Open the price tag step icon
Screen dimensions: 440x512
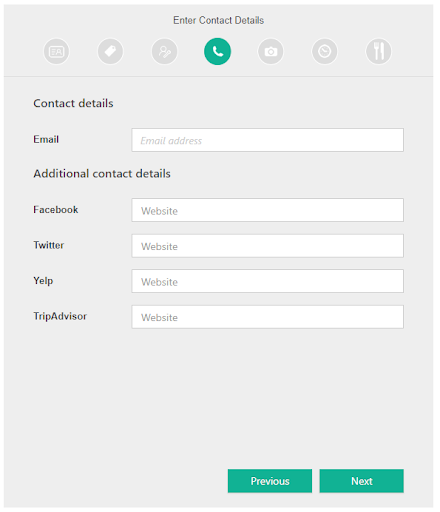pyautogui.click(x=110, y=51)
